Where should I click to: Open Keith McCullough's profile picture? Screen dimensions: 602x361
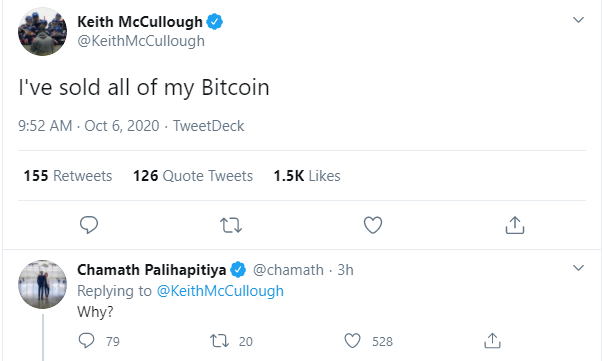pyautogui.click(x=42, y=31)
